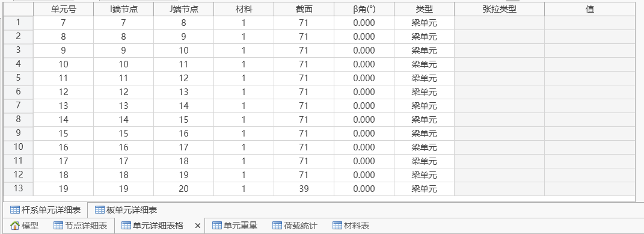Screen dimensions: 644x234
Task: Open the 材料表 tab
Action: (x=351, y=226)
